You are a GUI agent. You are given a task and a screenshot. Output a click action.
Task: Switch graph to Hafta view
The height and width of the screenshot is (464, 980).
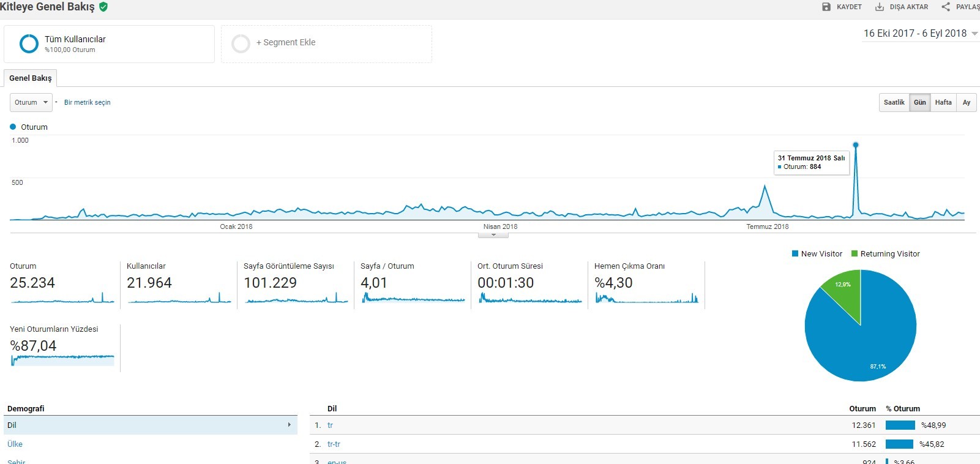pos(943,102)
